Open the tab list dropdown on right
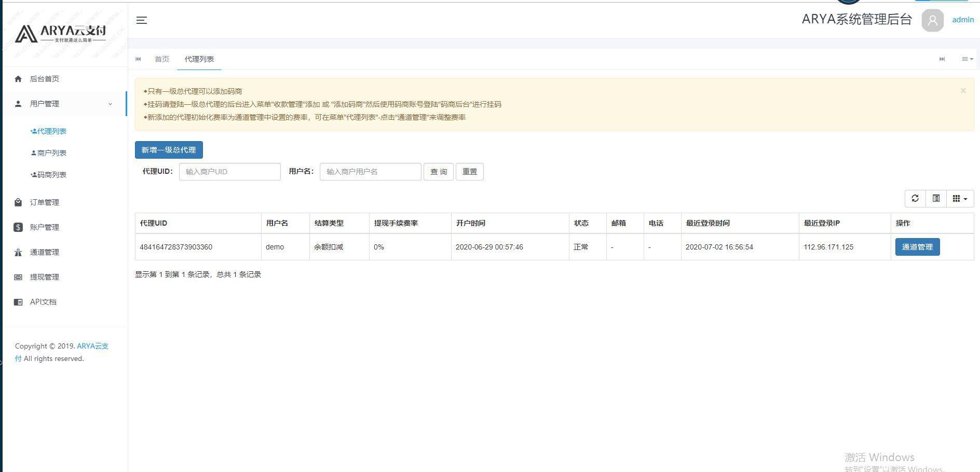980x472 pixels. [966, 59]
